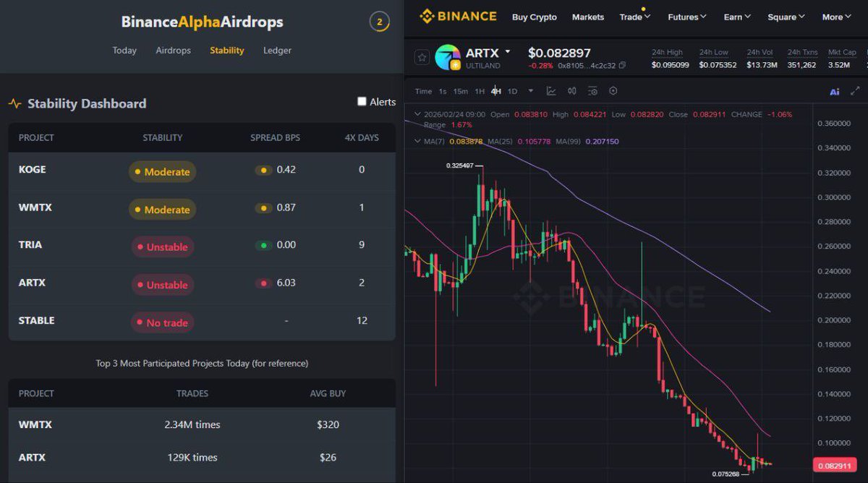
Task: Select the 1s chart interval
Action: tap(443, 91)
